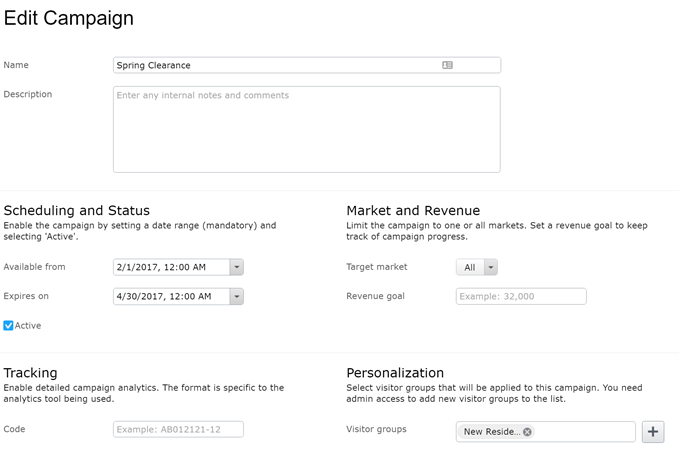Uncheck the Active checkbox
The image size is (682, 458).
[x=9, y=325]
